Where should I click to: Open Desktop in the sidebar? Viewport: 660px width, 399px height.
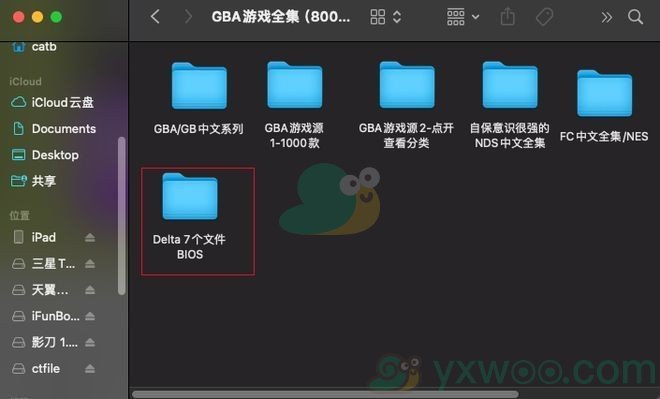coord(45,155)
